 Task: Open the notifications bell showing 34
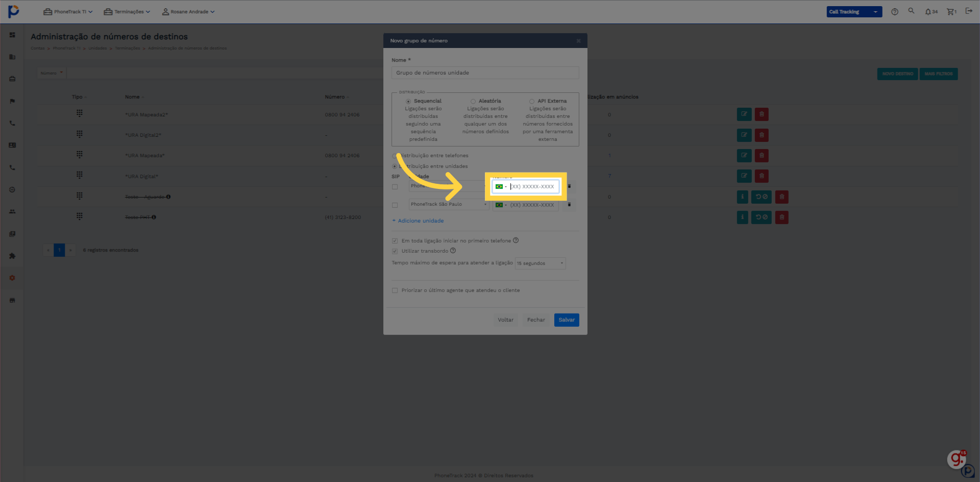pos(931,12)
